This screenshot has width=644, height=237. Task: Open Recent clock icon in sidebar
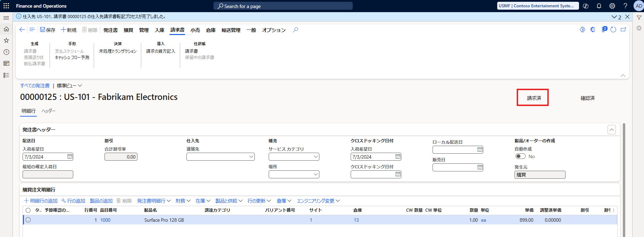click(6, 52)
